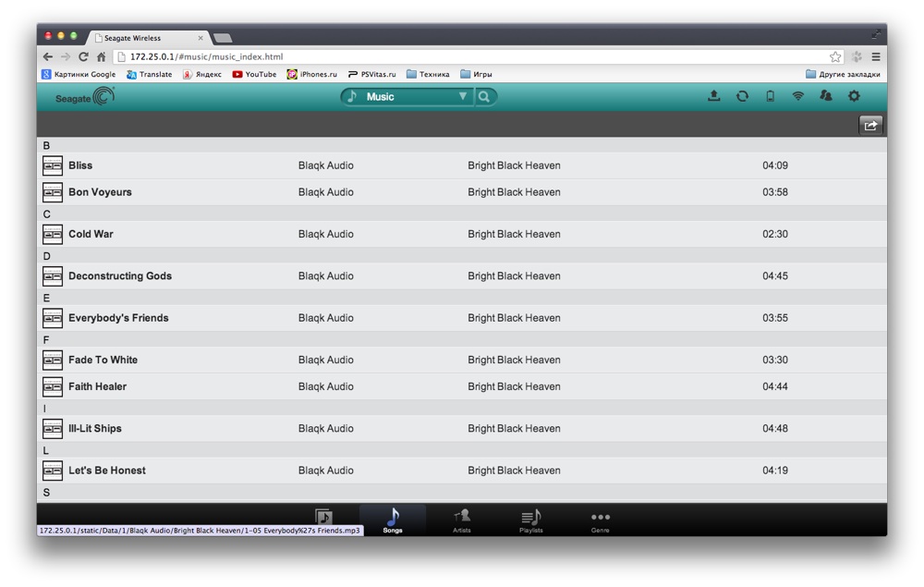The width and height of the screenshot is (924, 587).
Task: Play the song Everybody's Friends
Action: click(118, 318)
